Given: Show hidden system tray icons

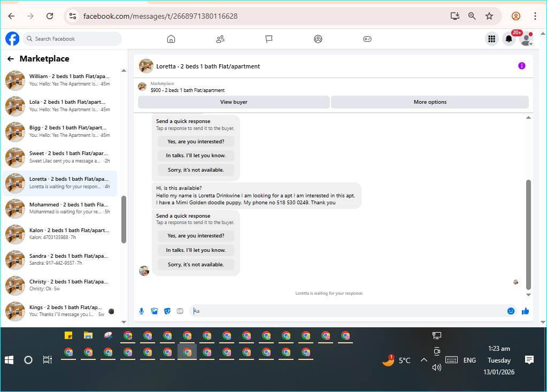Looking at the screenshot, I should click(423, 360).
